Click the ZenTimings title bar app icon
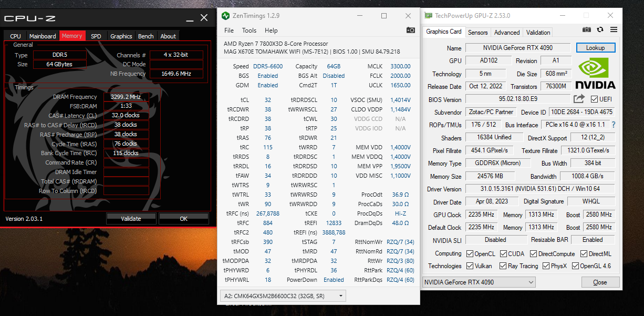The image size is (644, 316). tap(225, 16)
